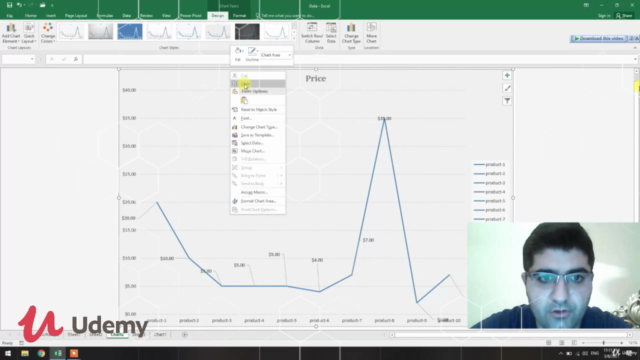Screen dimensions: 640x360
Task: Open the Change Colors palette
Action: tap(48, 33)
